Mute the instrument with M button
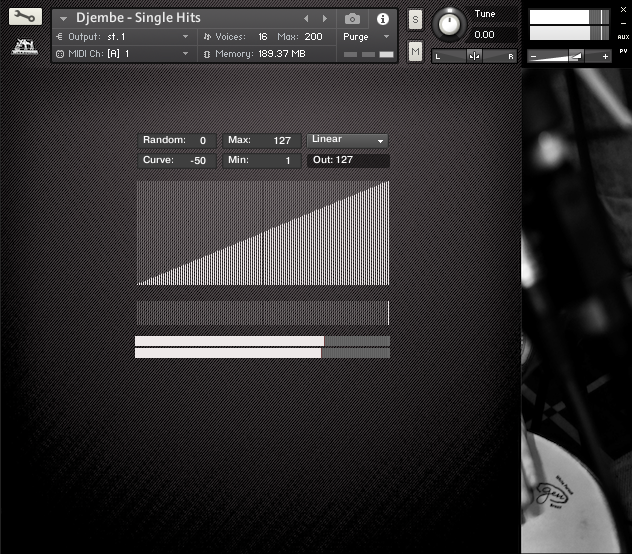This screenshot has width=632, height=554. point(415,52)
